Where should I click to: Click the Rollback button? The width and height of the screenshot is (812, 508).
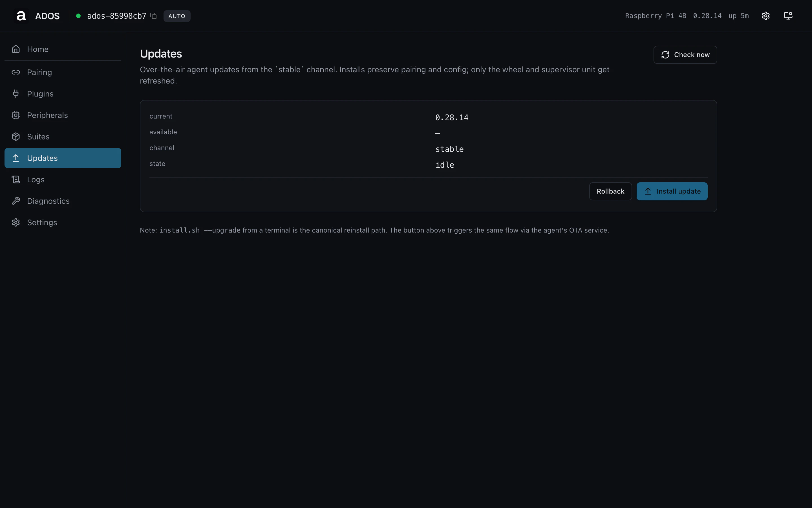[610, 191]
